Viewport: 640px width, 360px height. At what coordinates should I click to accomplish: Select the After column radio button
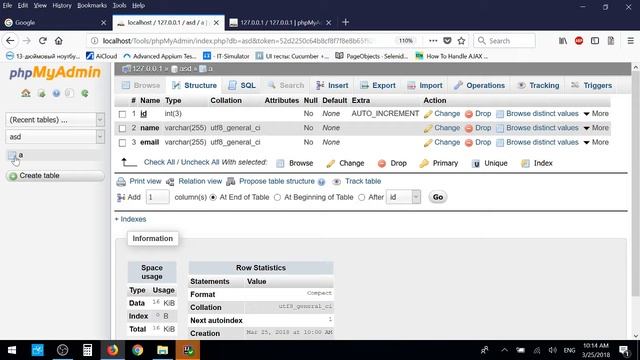point(362,198)
